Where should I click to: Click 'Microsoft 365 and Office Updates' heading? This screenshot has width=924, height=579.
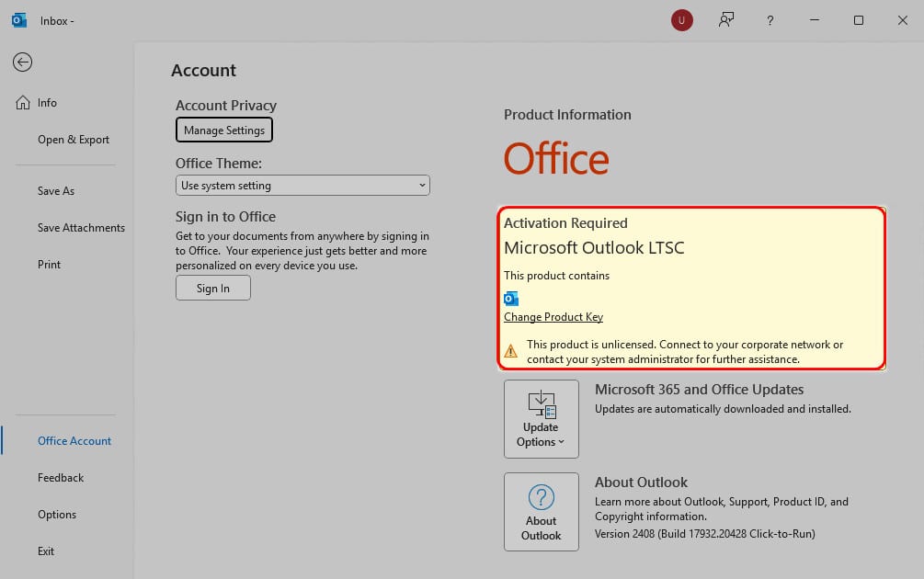(x=699, y=390)
